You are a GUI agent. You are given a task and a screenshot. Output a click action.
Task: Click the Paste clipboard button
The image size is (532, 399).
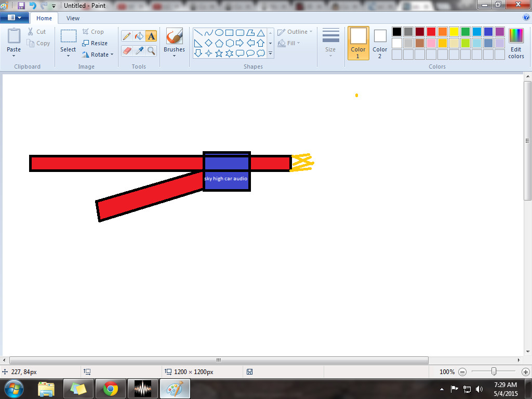point(14,36)
